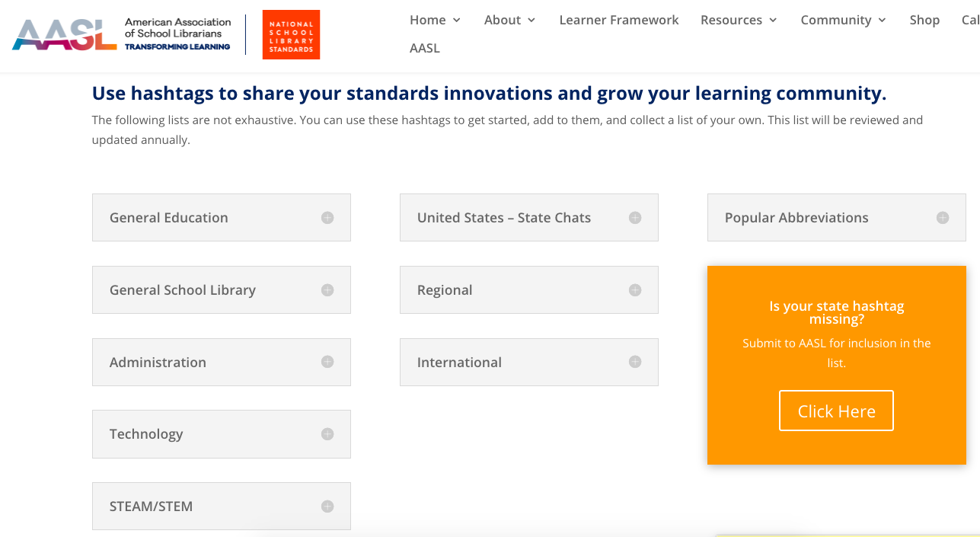Click the plus icon on Technology
Screen dimensions: 980x537
(327, 433)
